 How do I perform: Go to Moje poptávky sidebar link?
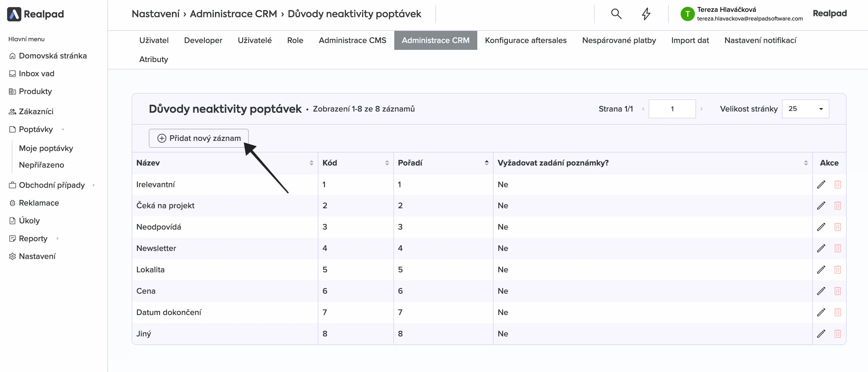pyautogui.click(x=46, y=148)
